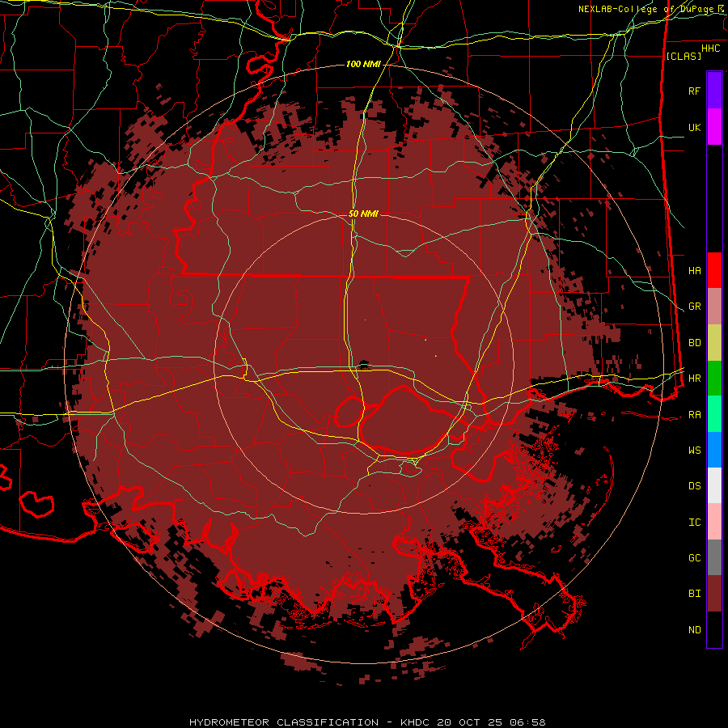The image size is (728, 728).
Task: Click the black radar site marker at center
Action: pos(363,363)
